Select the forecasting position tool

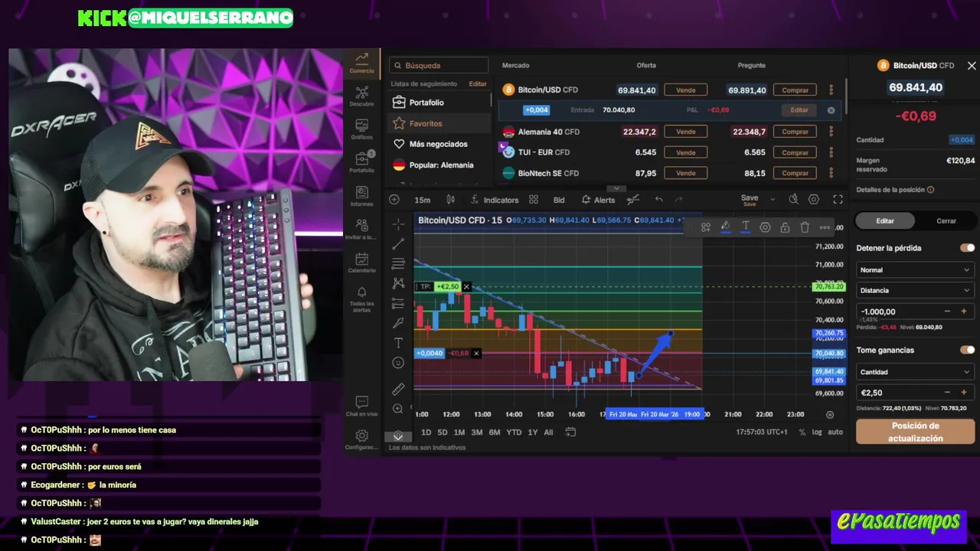click(398, 304)
